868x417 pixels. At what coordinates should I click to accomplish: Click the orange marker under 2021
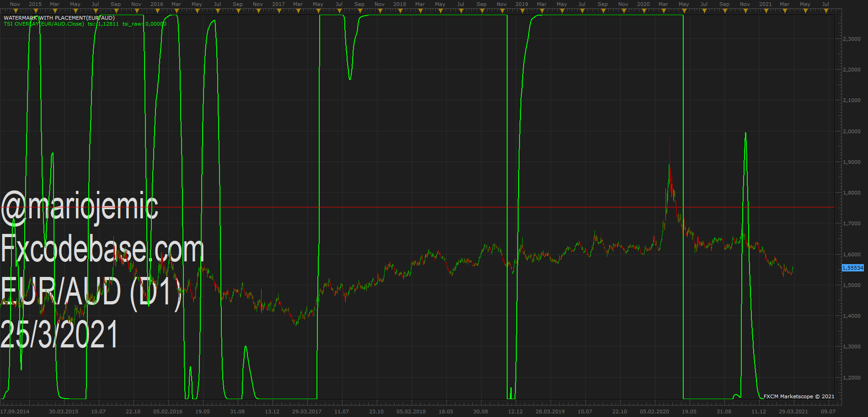click(766, 11)
